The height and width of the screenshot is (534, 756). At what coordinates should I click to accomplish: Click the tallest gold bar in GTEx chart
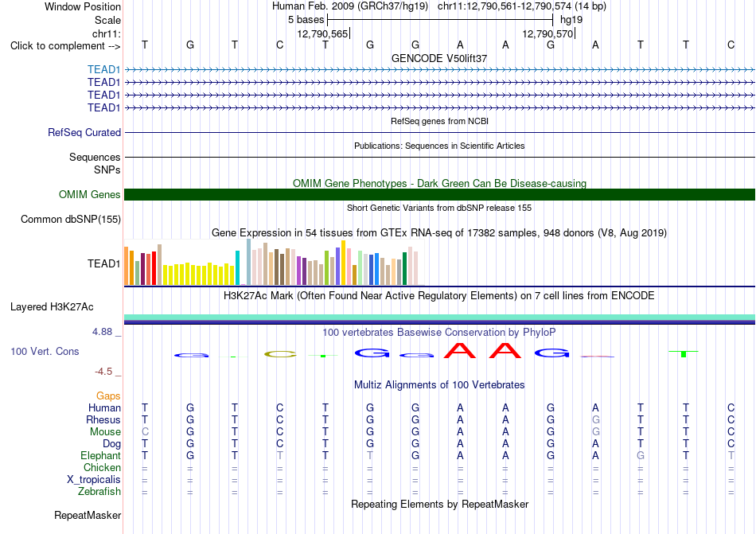pyautogui.click(x=343, y=263)
